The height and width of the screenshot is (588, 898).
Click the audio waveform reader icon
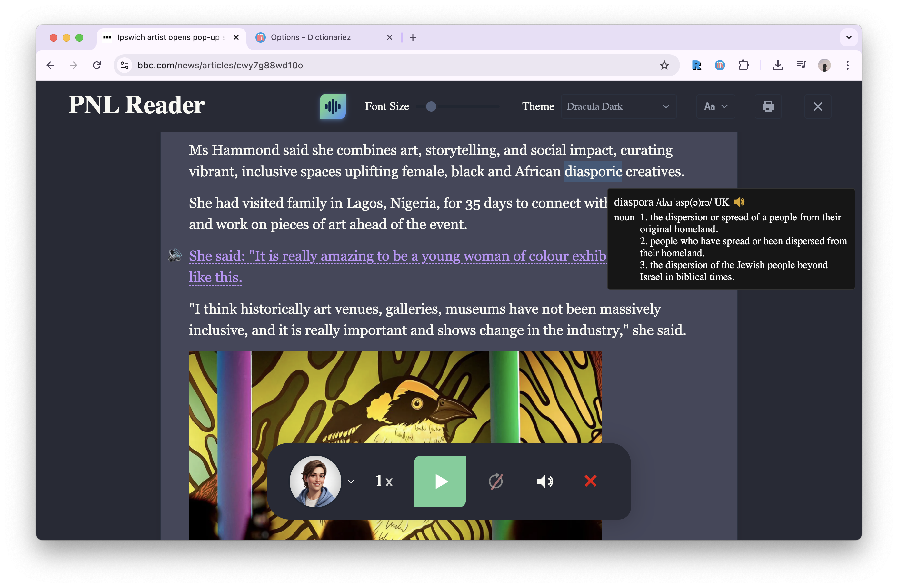(333, 106)
